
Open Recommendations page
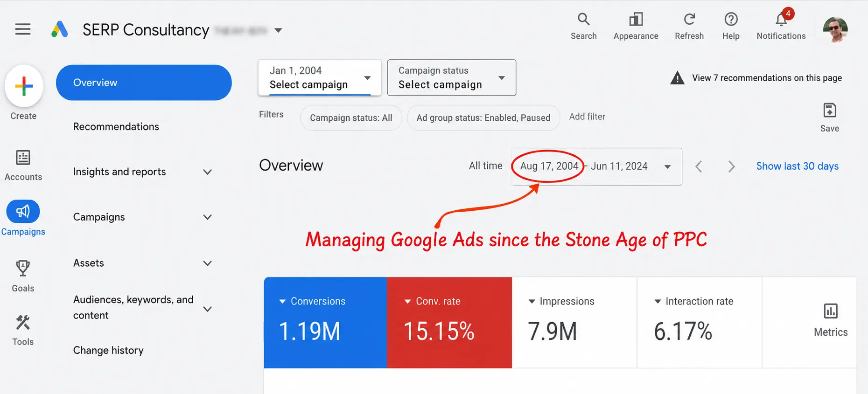tap(116, 126)
